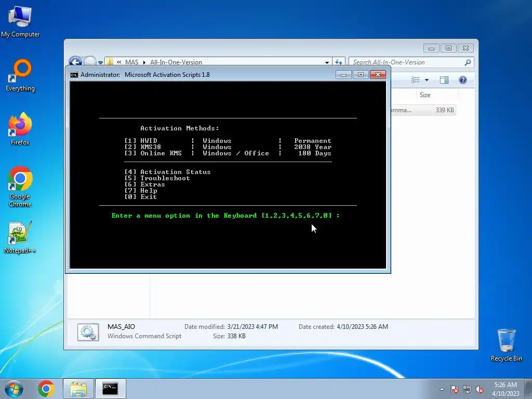Select the [7] Help line

(x=141, y=190)
